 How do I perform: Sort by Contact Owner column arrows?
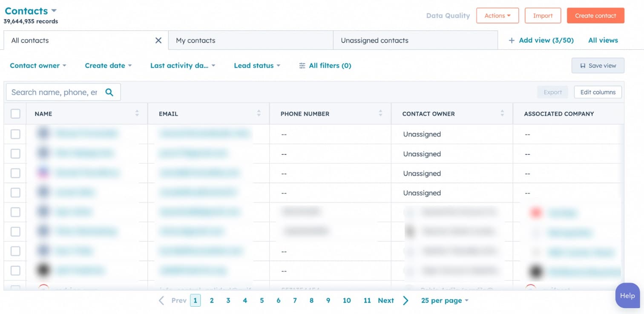pyautogui.click(x=502, y=113)
